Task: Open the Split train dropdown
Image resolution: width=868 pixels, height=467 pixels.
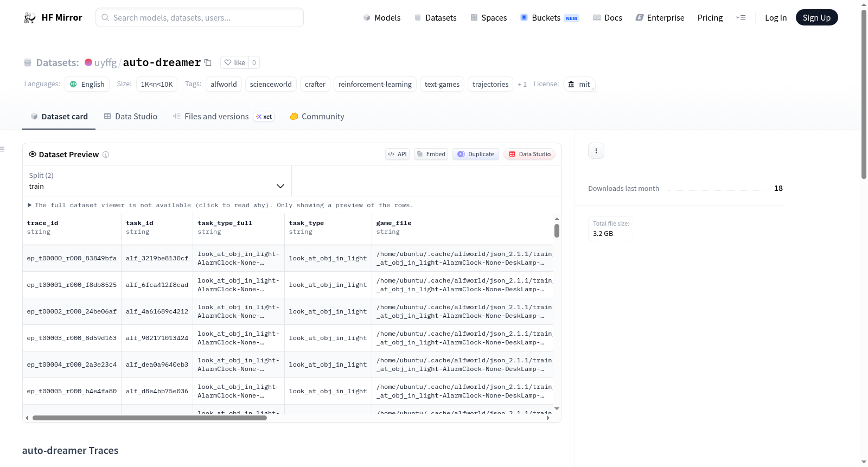Action: [x=157, y=181]
